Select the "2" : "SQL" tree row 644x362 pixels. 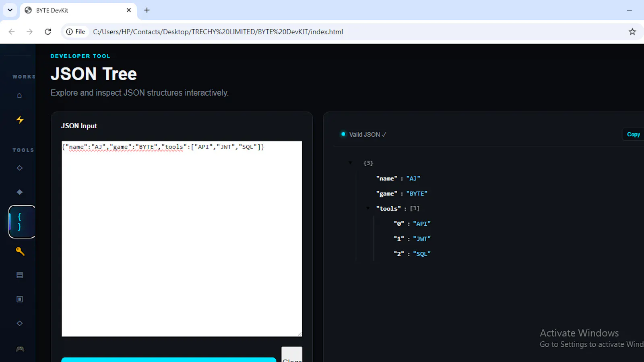(x=412, y=254)
